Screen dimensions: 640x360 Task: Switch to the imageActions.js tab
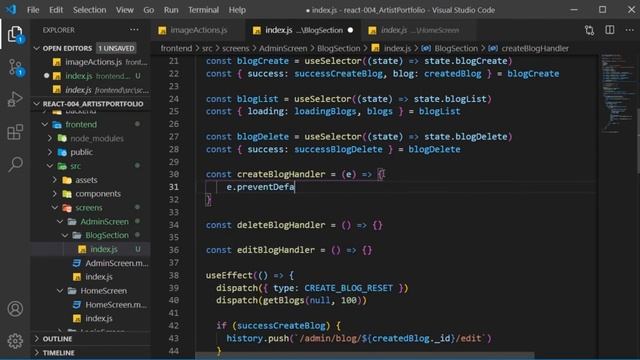click(198, 30)
